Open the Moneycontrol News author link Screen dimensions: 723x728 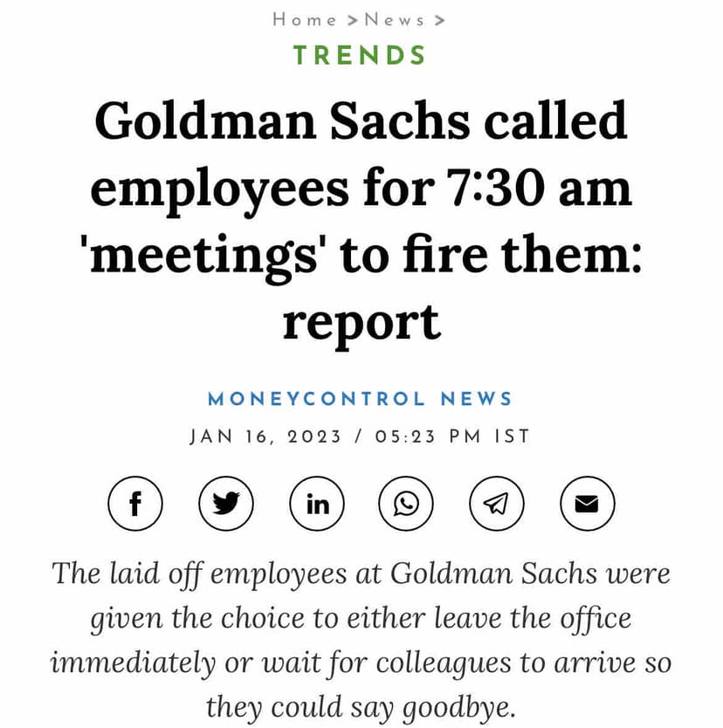tap(360, 399)
